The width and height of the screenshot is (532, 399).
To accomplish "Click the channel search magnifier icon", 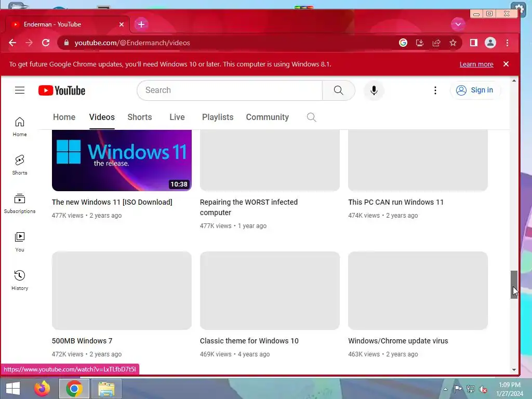I will [311, 117].
